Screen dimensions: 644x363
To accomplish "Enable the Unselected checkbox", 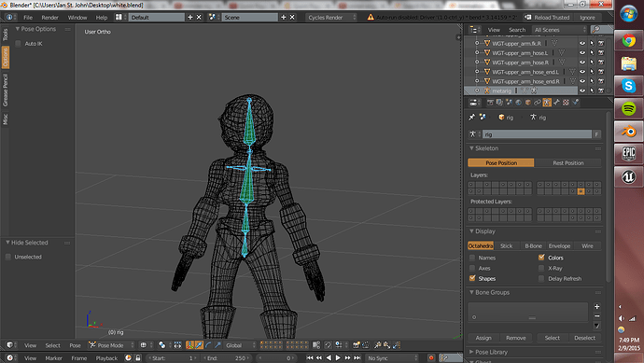I will (7, 257).
